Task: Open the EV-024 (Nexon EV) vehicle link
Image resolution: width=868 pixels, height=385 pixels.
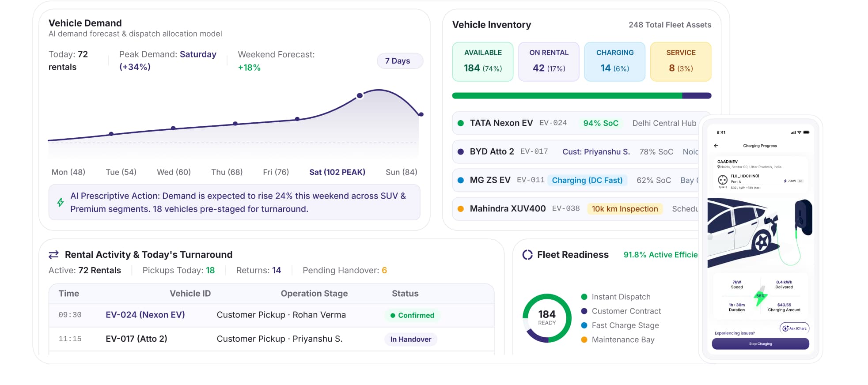Action: pos(145,315)
